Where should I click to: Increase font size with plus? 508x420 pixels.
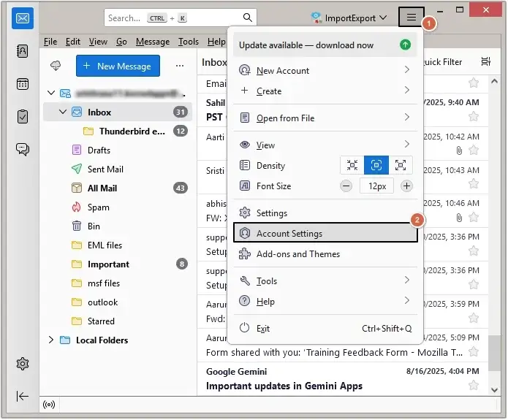(406, 186)
